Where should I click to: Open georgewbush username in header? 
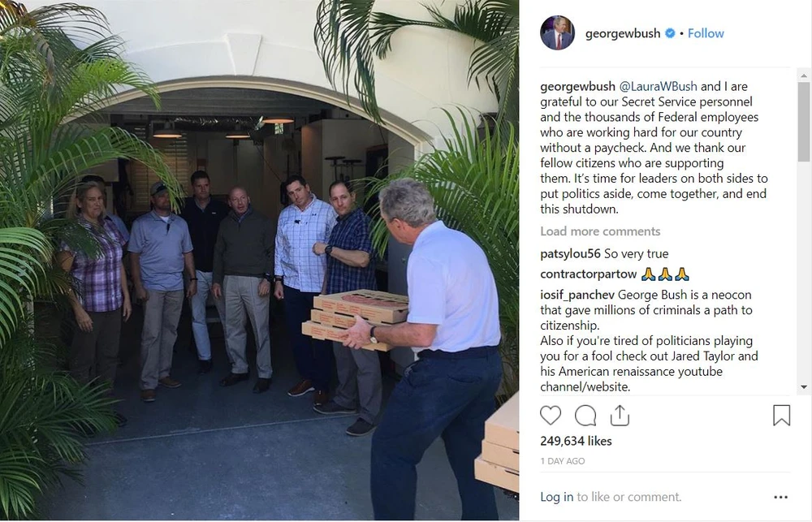click(623, 33)
